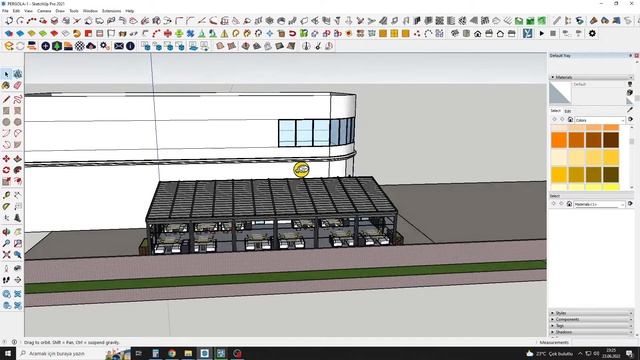Image resolution: width=640 pixels, height=360 pixels.
Task: Select the red Rotate tool
Action: click(x=6, y=170)
